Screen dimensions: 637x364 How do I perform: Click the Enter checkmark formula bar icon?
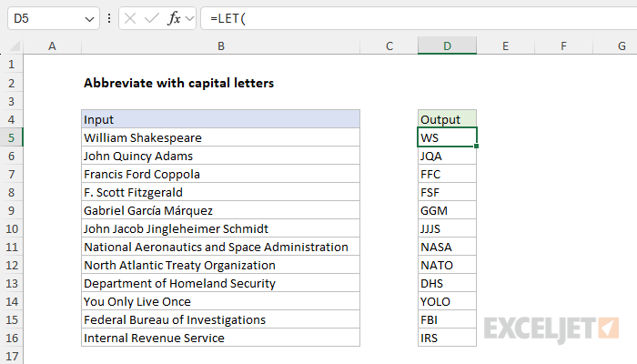pyautogui.click(x=152, y=18)
